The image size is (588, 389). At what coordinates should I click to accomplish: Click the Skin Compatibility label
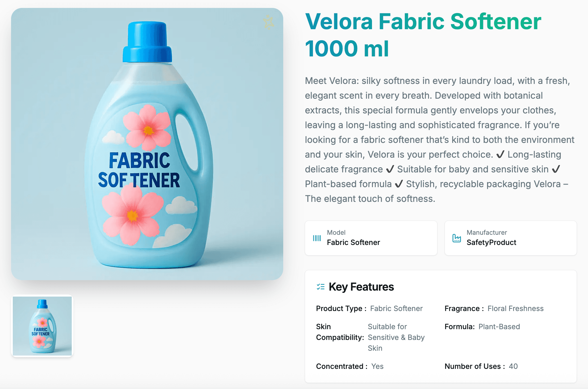pos(340,332)
